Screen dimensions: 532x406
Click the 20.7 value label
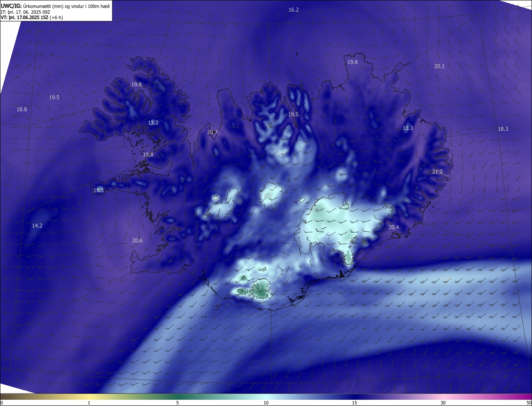pyautogui.click(x=212, y=132)
